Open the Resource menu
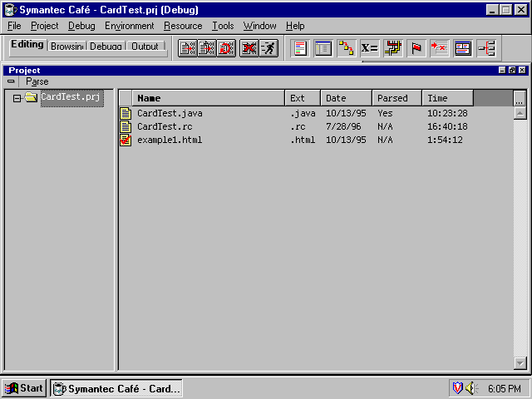The height and width of the screenshot is (399, 532). coord(183,26)
